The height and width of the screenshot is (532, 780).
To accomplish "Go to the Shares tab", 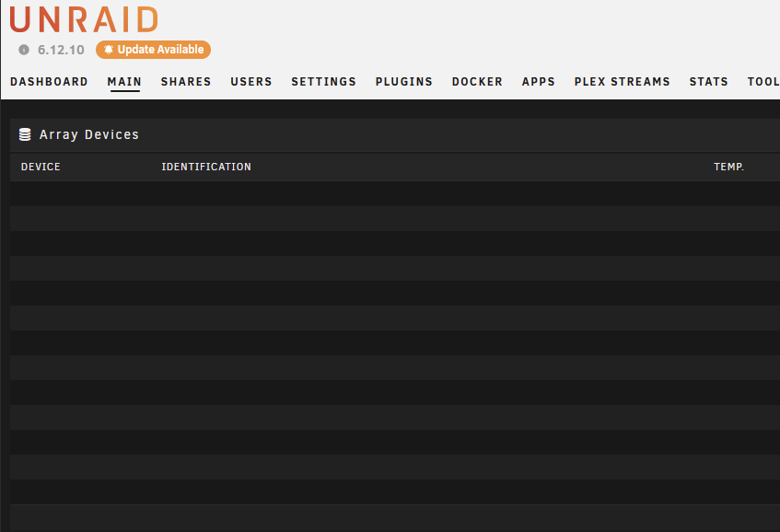I will coord(186,82).
